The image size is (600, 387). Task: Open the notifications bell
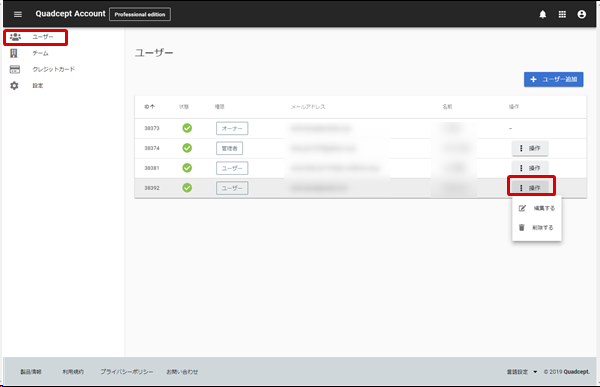click(x=543, y=15)
